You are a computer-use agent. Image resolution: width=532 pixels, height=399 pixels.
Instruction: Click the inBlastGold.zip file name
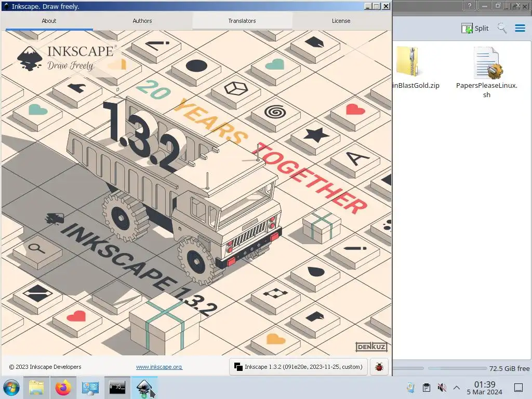416,86
